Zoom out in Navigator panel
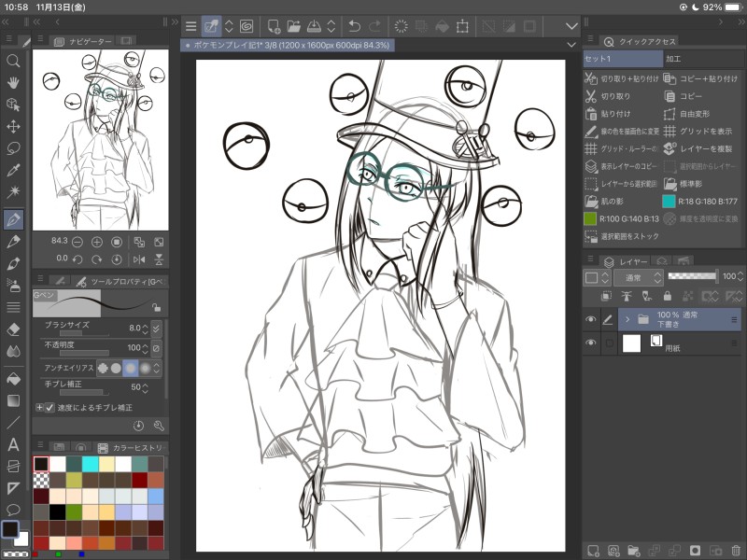Image resolution: width=747 pixels, height=560 pixels. 78,243
